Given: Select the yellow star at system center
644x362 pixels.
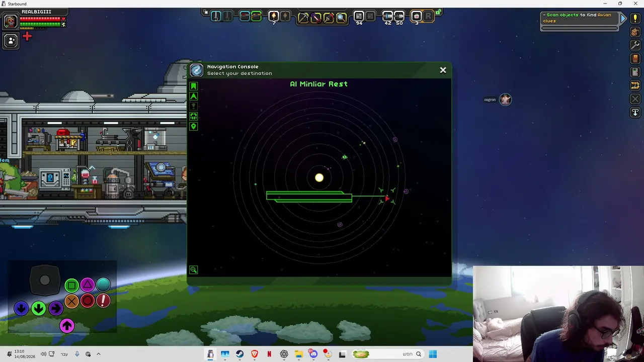Looking at the screenshot, I should pyautogui.click(x=319, y=177).
